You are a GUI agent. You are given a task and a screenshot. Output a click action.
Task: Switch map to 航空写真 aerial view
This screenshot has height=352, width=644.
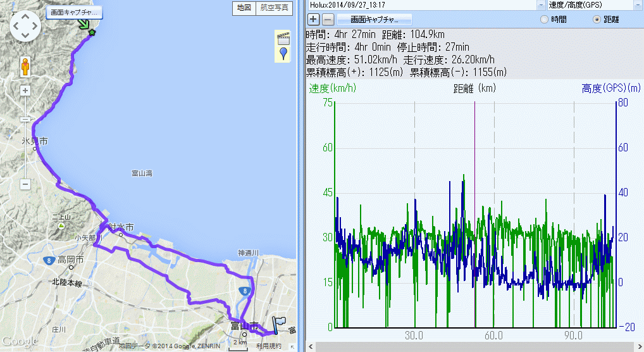[x=275, y=8]
